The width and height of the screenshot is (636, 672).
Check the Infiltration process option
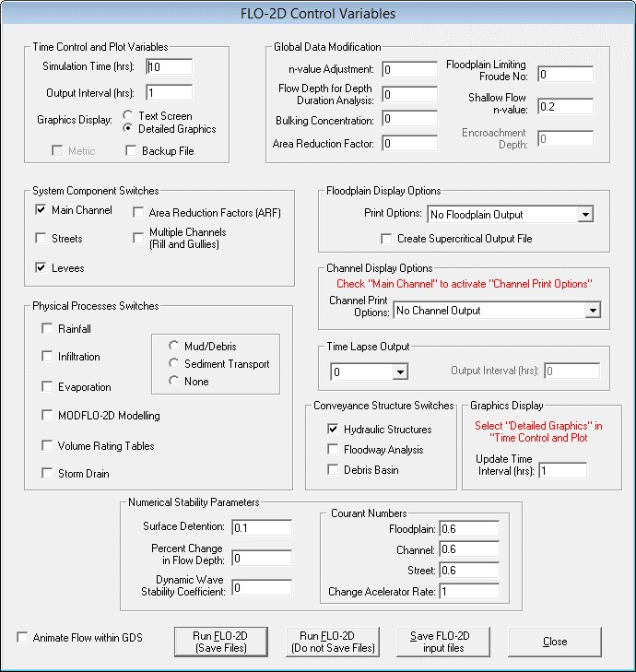pyautogui.click(x=48, y=357)
